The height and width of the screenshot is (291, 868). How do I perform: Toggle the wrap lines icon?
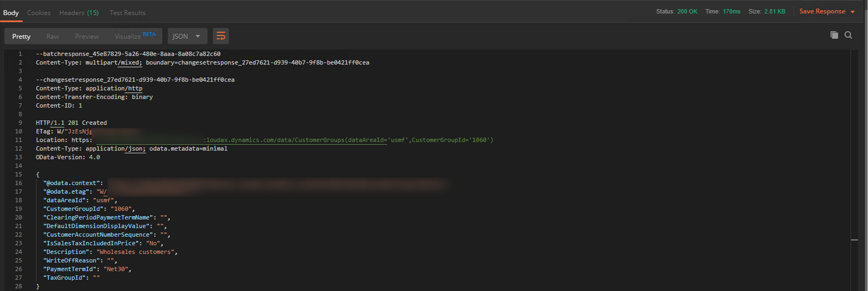[221, 36]
